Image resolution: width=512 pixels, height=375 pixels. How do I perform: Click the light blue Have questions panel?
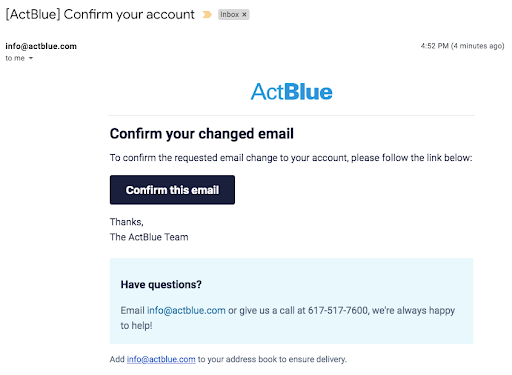[291, 301]
